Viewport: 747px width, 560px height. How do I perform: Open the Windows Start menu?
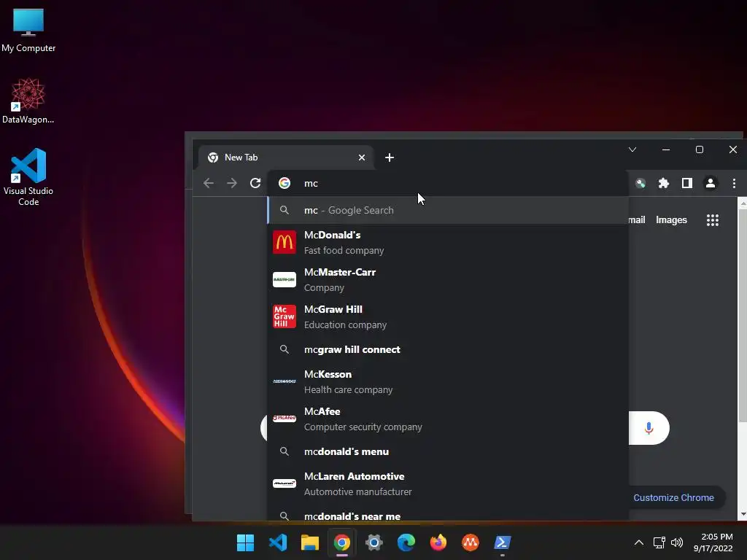(245, 542)
